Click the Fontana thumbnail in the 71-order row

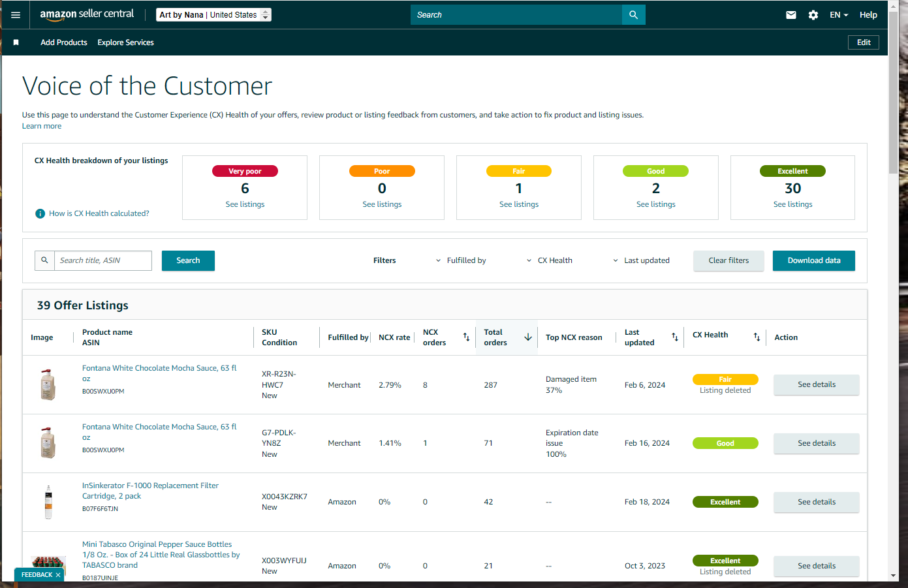(x=48, y=444)
